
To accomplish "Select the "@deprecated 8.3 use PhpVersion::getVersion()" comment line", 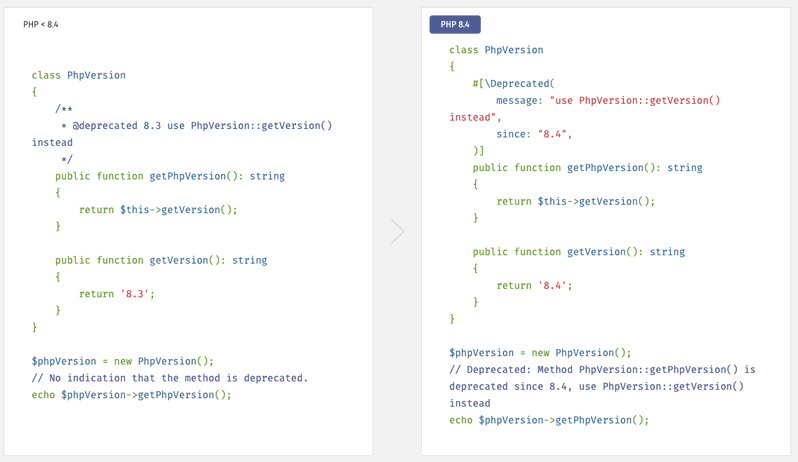I will 196,126.
